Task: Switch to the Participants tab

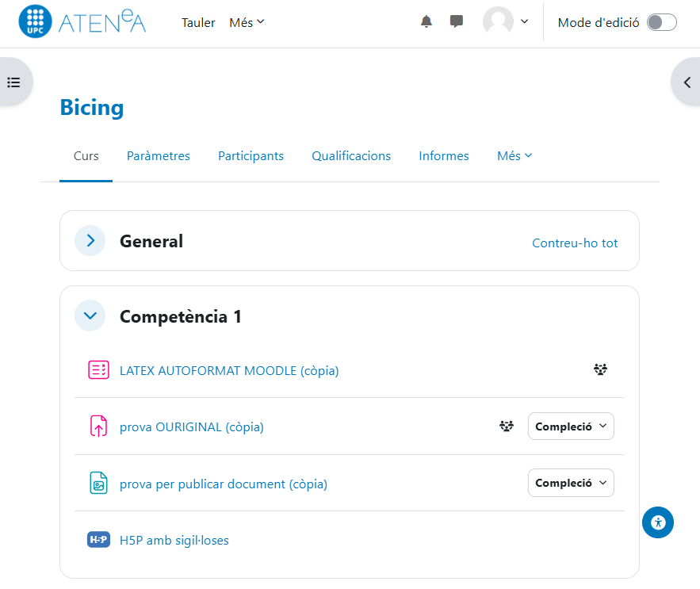Action: tap(251, 156)
